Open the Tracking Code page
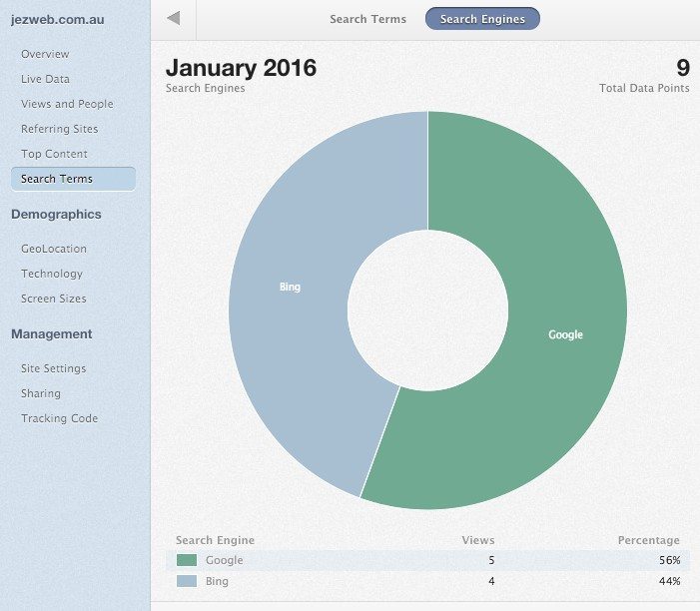 pos(59,418)
